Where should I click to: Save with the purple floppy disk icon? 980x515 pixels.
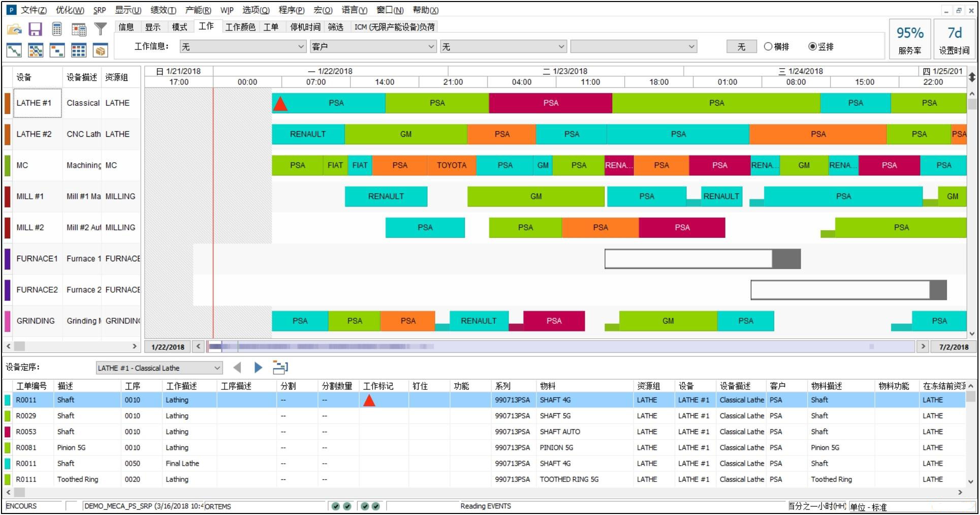[35, 29]
